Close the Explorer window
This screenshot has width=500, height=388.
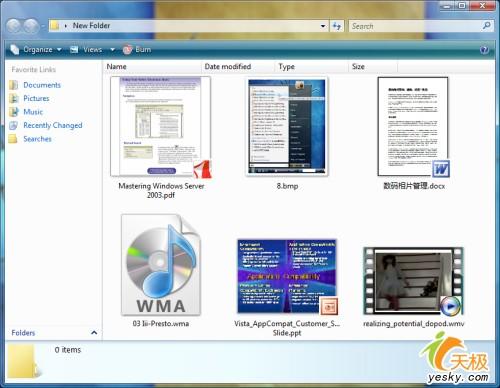click(x=482, y=5)
